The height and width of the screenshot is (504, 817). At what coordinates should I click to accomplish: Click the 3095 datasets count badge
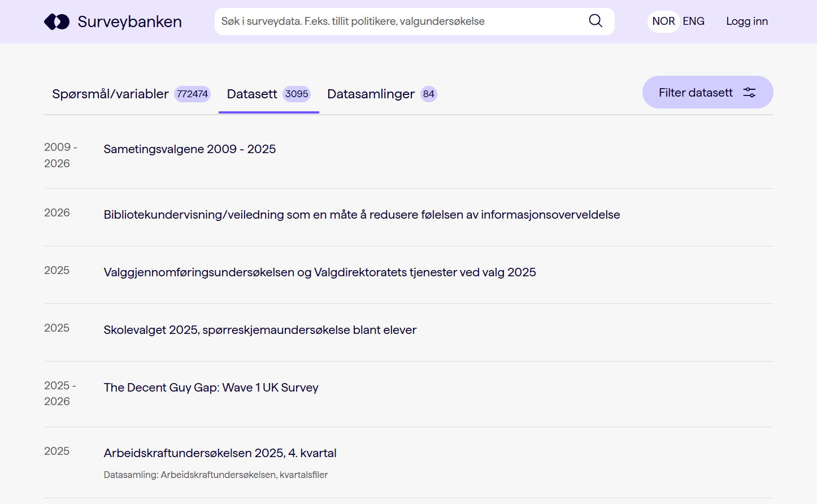click(297, 94)
